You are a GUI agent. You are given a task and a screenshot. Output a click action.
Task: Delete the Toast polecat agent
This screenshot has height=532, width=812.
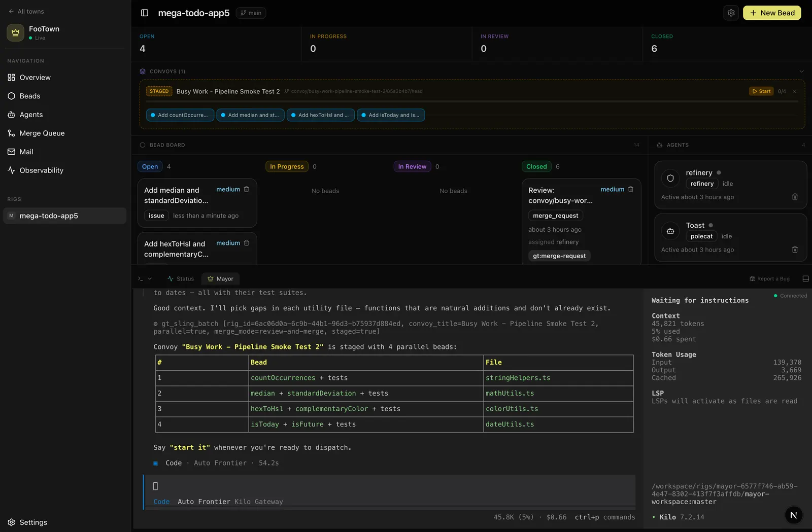tap(795, 250)
